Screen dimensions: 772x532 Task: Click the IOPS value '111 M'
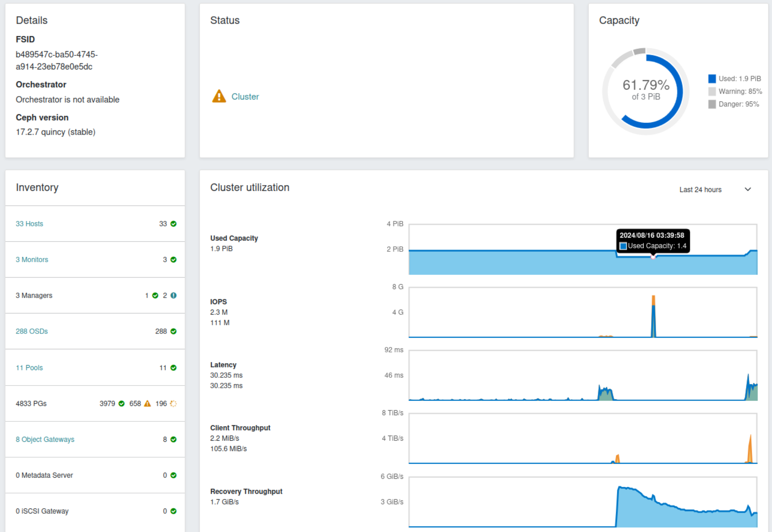[x=220, y=322]
